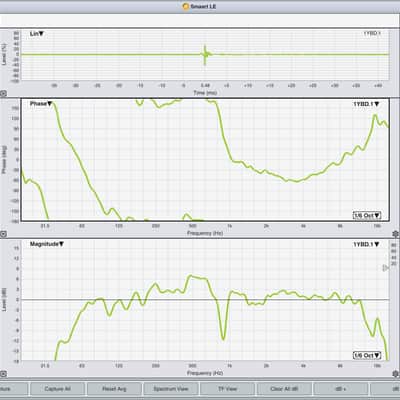Click the 0.48 delay time marker label
The width and height of the screenshot is (400, 400).
click(205, 86)
